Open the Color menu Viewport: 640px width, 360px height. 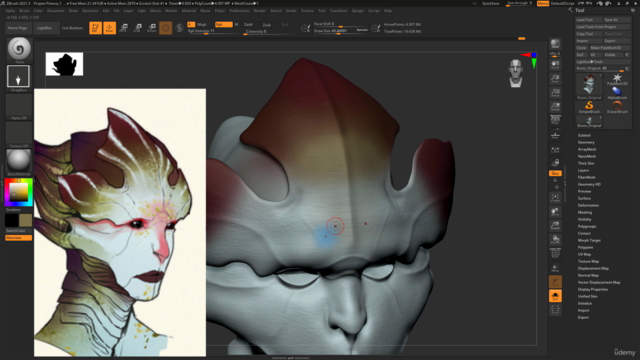pyautogui.click(x=38, y=11)
